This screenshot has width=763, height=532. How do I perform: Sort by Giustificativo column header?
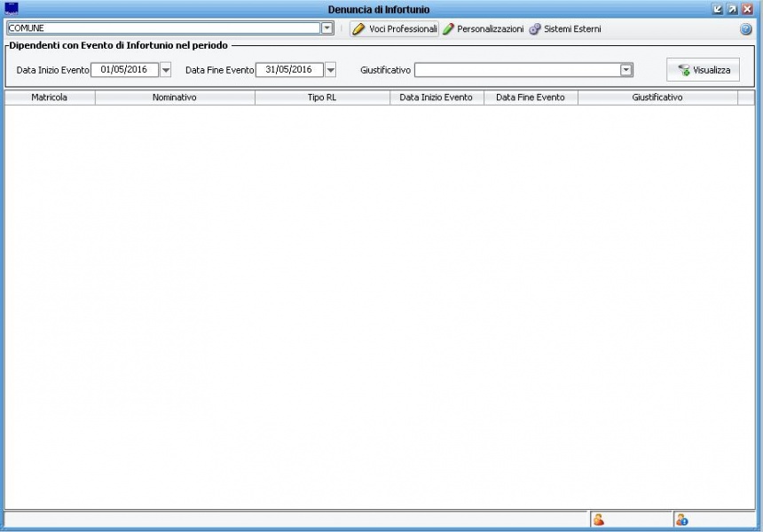pos(657,98)
